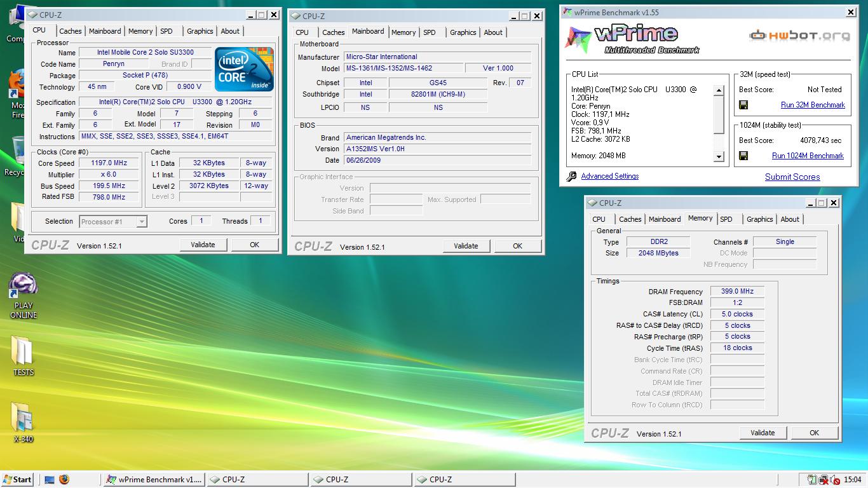The image size is (868, 488).
Task: Click the Southbridge 82801IM (ICH9-M) value
Action: point(438,94)
